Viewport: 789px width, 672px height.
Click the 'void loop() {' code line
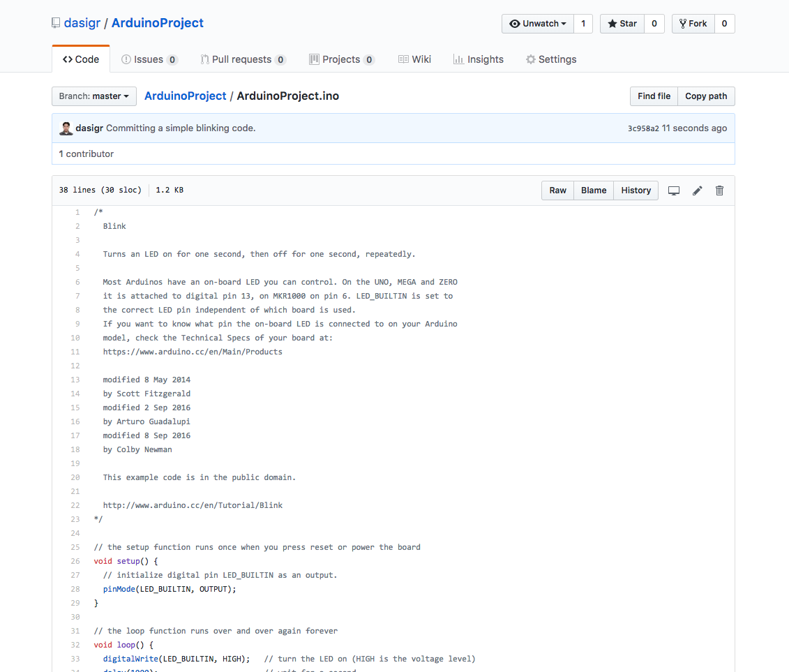123,645
